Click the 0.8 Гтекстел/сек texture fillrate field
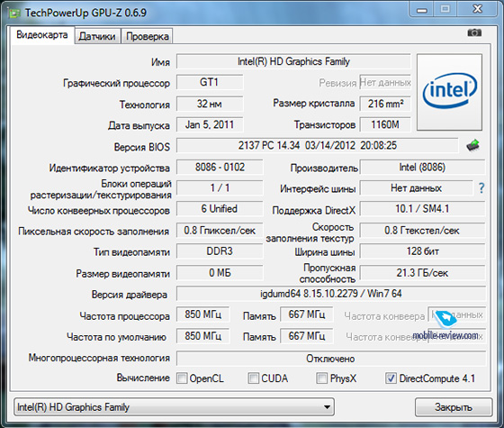Screen dimensions: 504x428 point(422,231)
